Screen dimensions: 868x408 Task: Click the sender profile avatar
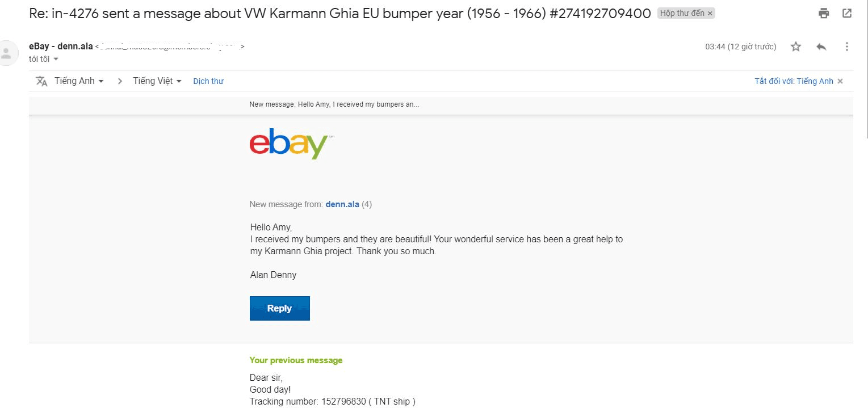click(7, 53)
